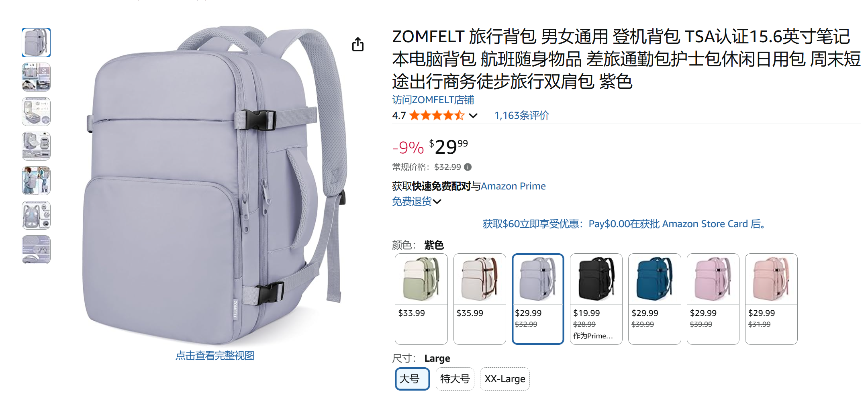868x397 pixels.
Task: View the 1,163条评价 reviews link
Action: [521, 116]
